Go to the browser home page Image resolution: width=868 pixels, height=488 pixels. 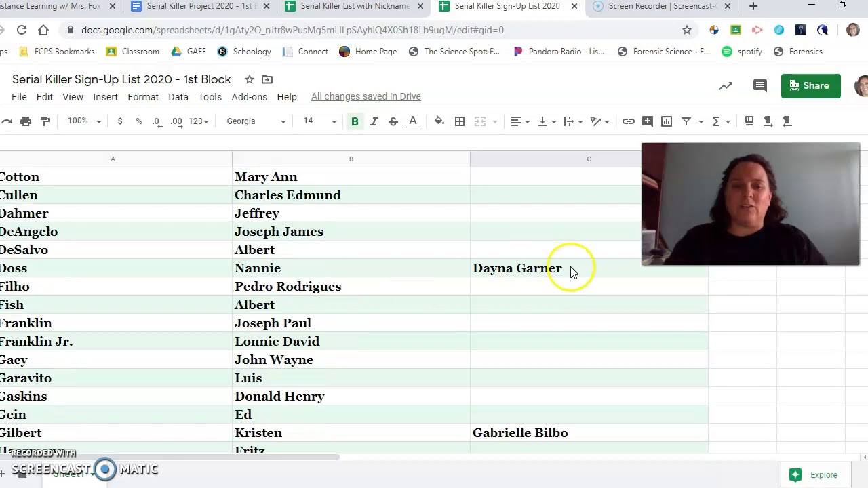43,30
